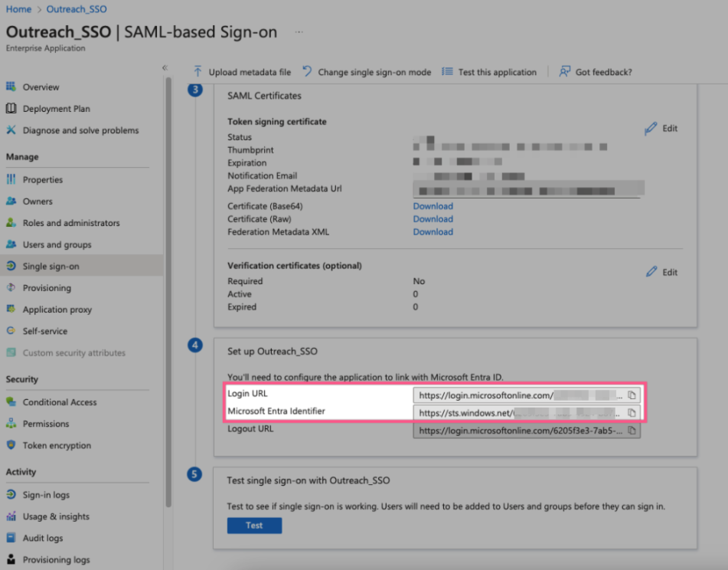Open the ellipsis menu beside page title
The width and height of the screenshot is (728, 570).
[299, 32]
